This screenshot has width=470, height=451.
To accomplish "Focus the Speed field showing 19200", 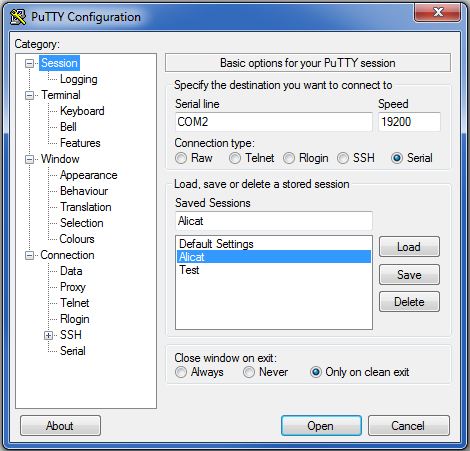I will click(x=409, y=122).
